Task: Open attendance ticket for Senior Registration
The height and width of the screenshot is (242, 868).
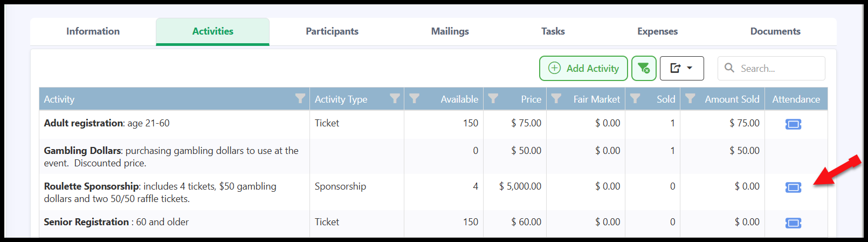Action: coord(793,223)
